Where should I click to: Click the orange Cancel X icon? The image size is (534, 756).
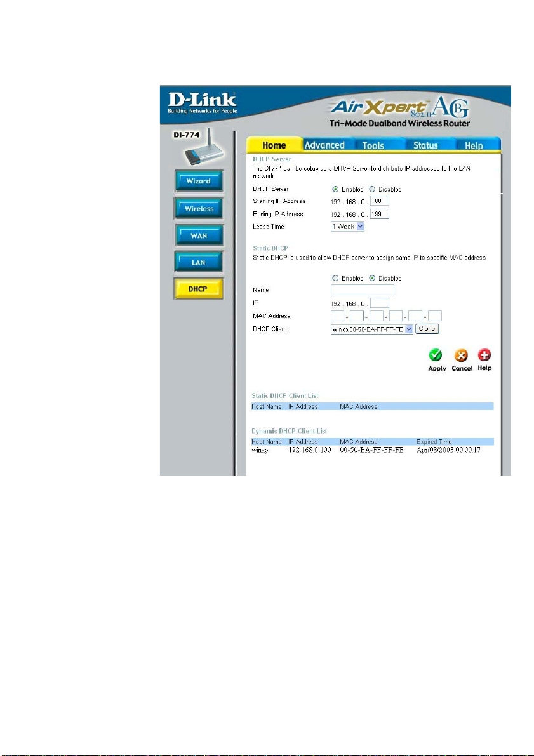point(461,356)
